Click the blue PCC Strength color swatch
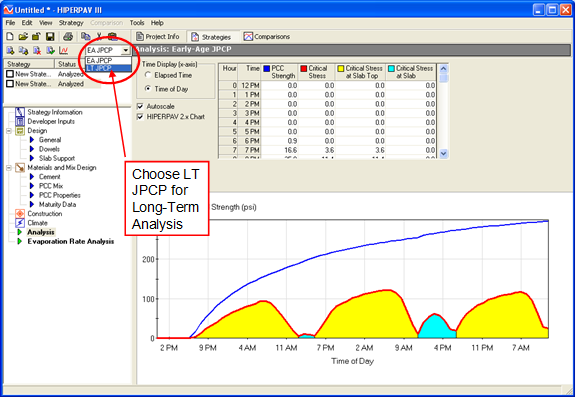The height and width of the screenshot is (398, 576). click(x=267, y=68)
